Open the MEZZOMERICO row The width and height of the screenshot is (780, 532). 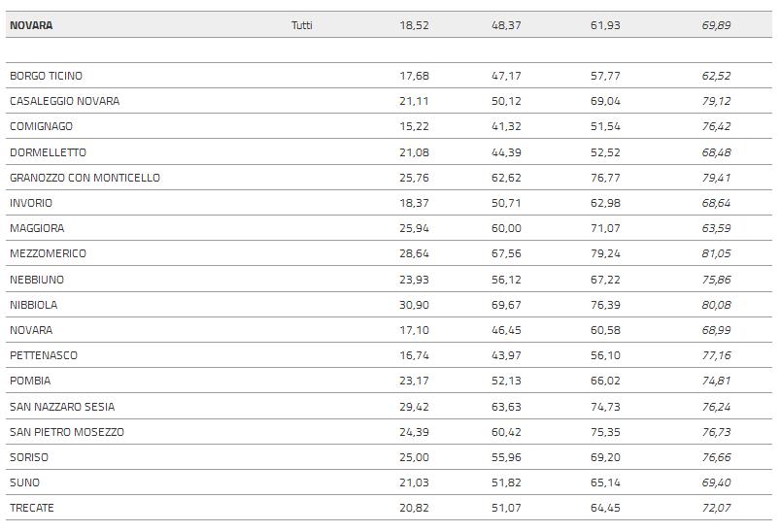point(48,253)
